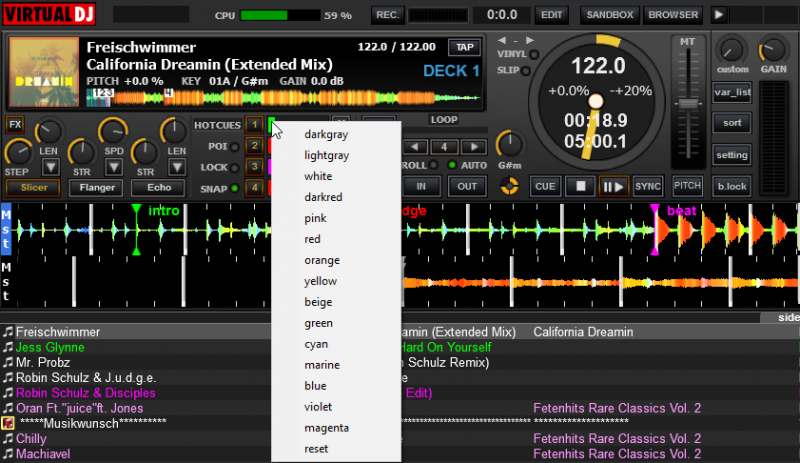
Task: Trigger hotcue 1
Action: 255,125
